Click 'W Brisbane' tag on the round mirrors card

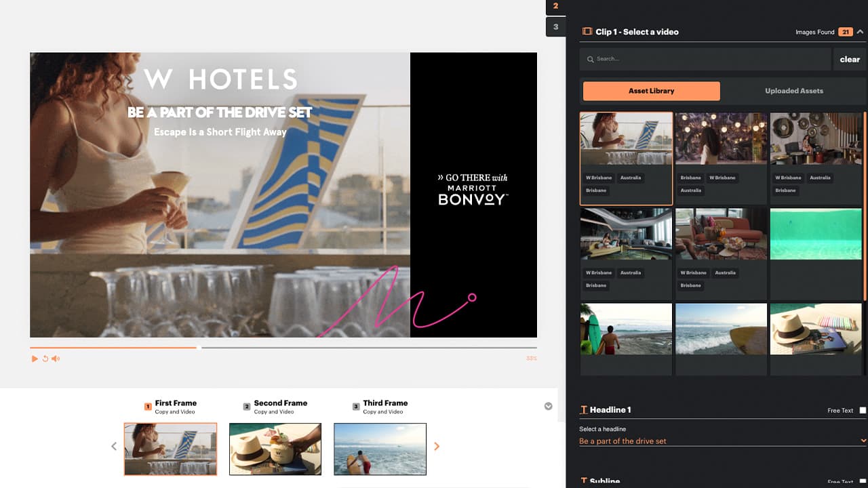(x=789, y=178)
